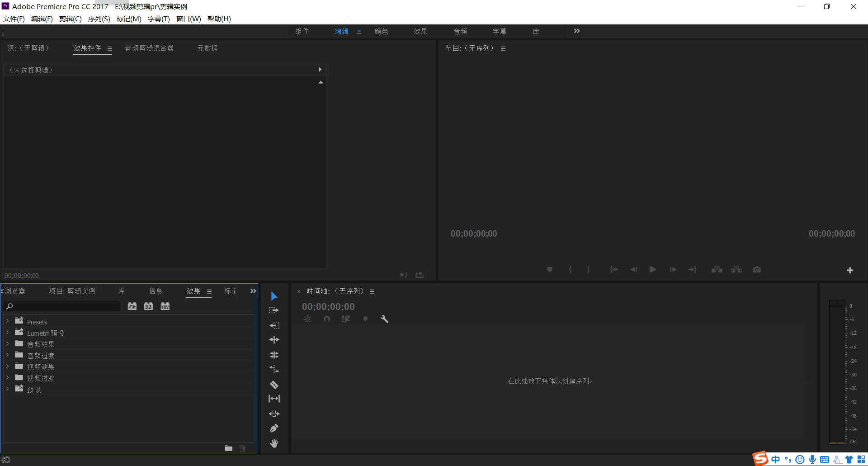Select the Track Select Forward tool

[274, 310]
